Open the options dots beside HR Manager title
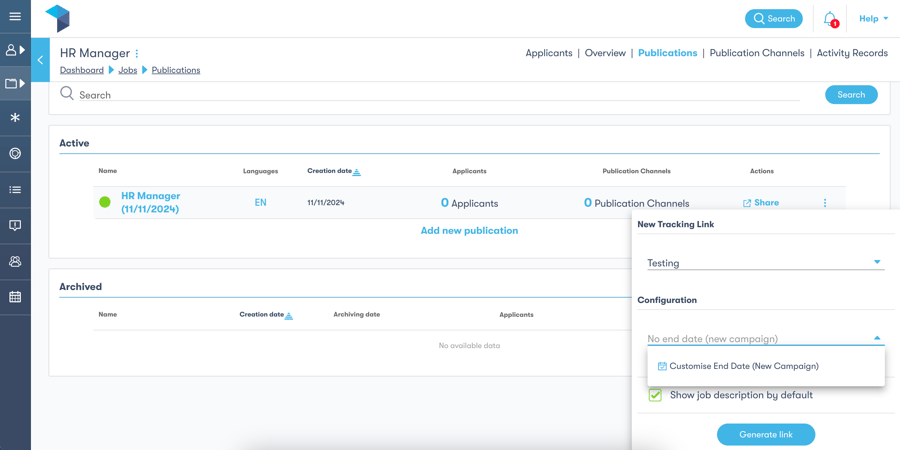 (137, 53)
